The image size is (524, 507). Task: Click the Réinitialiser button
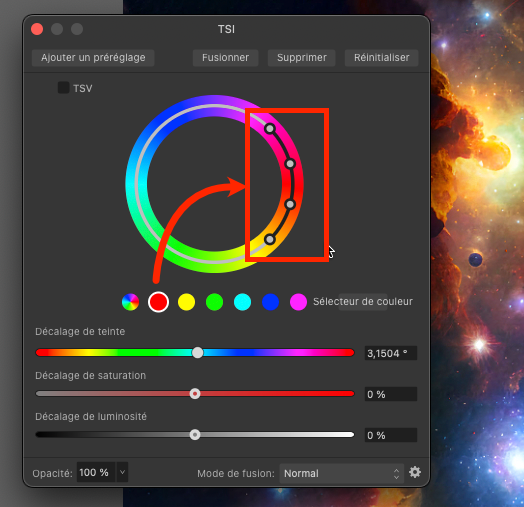[x=382, y=58]
